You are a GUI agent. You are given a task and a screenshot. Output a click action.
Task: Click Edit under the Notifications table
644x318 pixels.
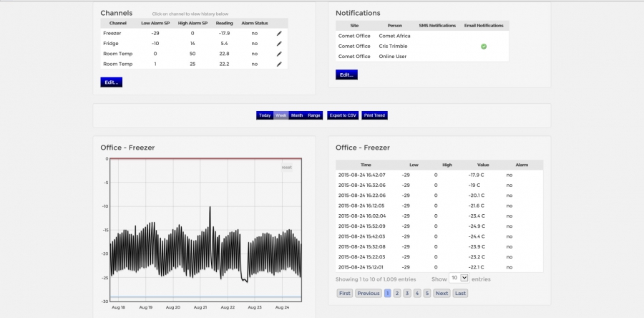click(346, 74)
